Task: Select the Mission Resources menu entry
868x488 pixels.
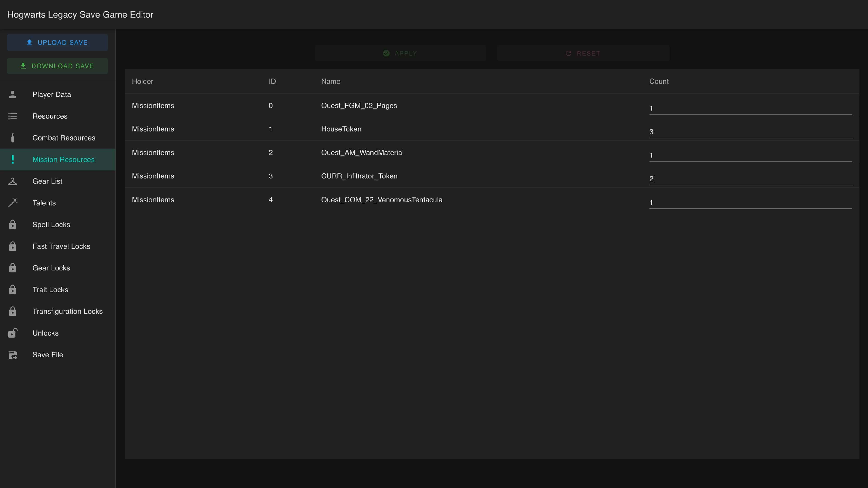Action: pyautogui.click(x=58, y=160)
